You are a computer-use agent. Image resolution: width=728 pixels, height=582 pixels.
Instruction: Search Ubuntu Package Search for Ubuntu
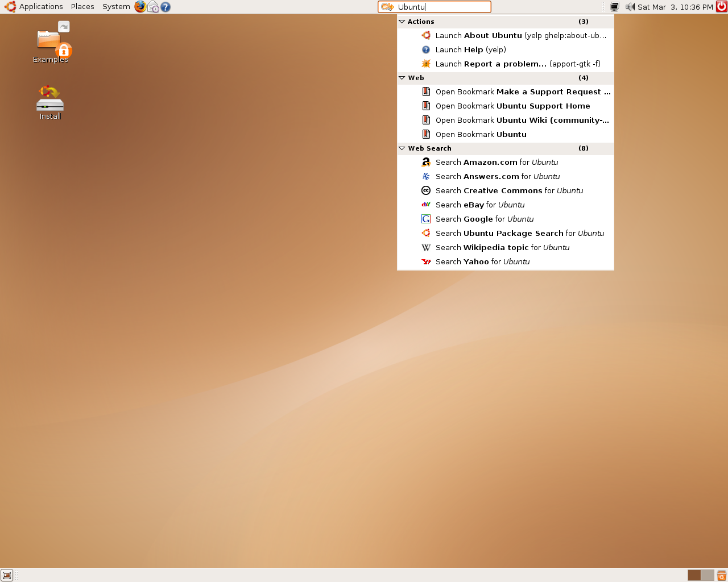pyautogui.click(x=506, y=233)
